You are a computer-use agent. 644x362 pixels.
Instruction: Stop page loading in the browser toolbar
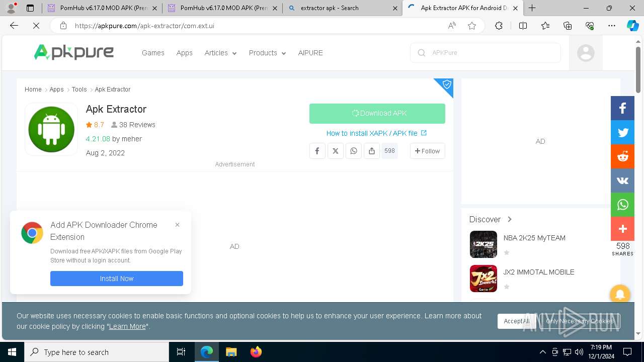[36, 26]
